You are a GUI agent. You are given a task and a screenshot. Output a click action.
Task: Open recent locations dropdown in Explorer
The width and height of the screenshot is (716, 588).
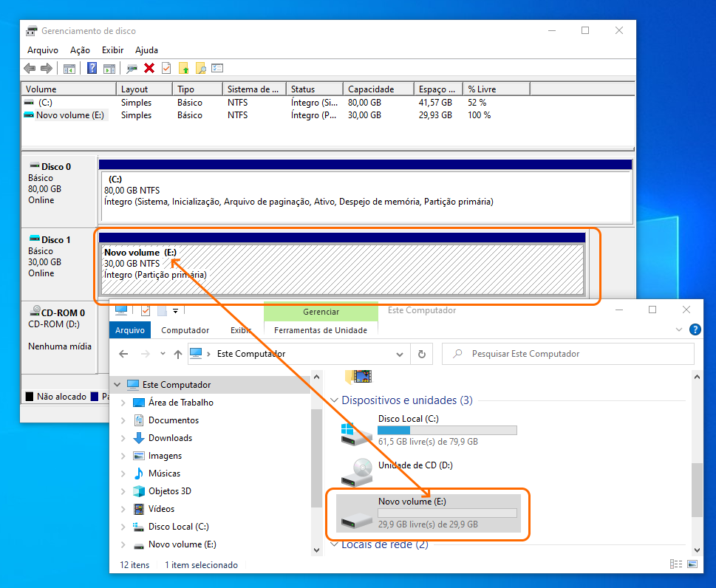tap(163, 354)
